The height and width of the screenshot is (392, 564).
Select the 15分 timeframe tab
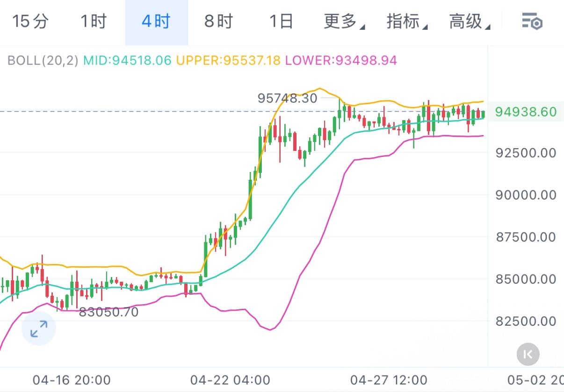[30, 21]
